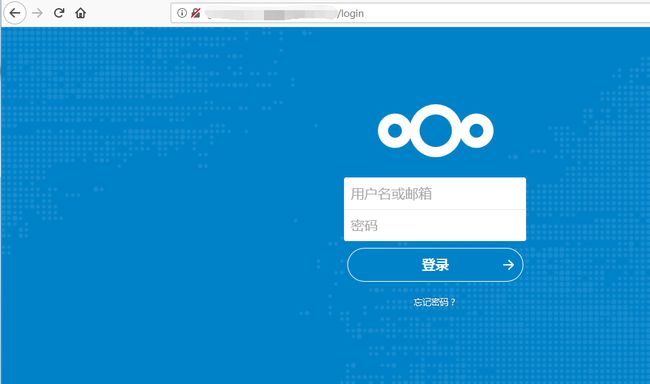Reload the page with the refresh icon
This screenshot has width=650, height=384.
(59, 13)
